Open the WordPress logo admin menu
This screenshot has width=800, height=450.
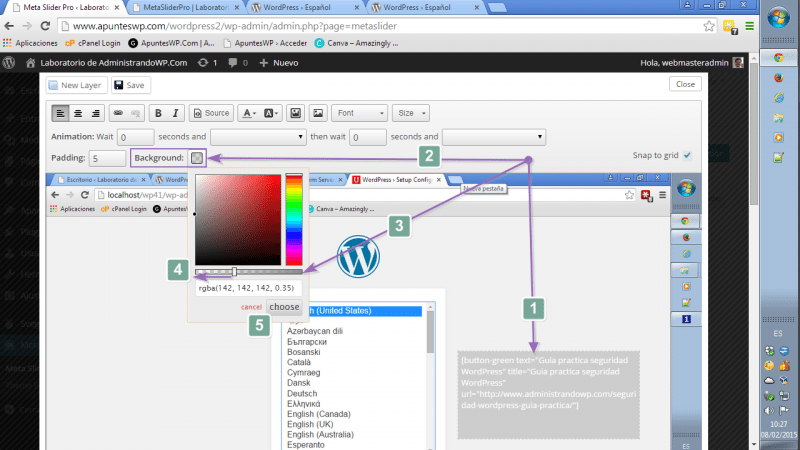coord(9,63)
